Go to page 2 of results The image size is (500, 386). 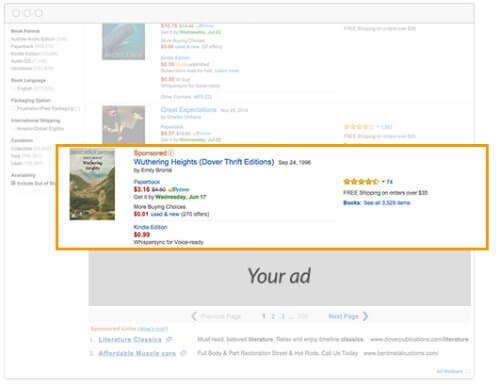click(273, 316)
